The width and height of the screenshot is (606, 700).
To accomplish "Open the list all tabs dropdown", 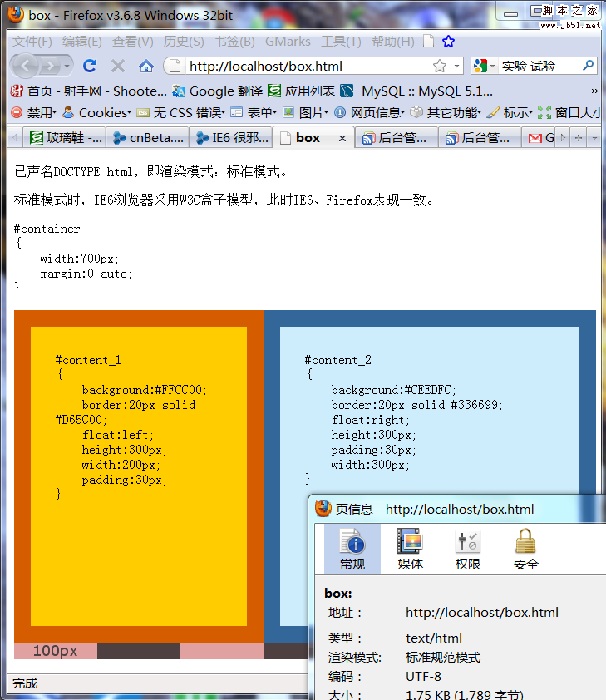I will point(594,138).
